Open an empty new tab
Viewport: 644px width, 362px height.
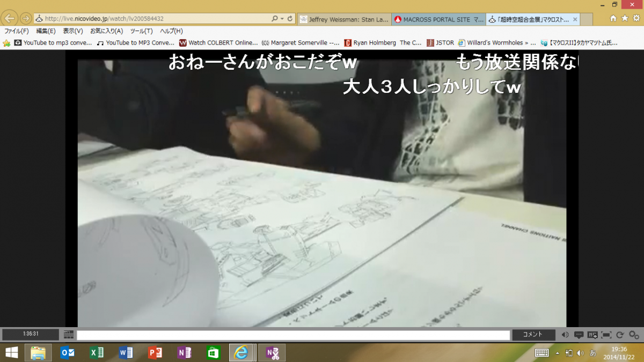click(x=588, y=19)
